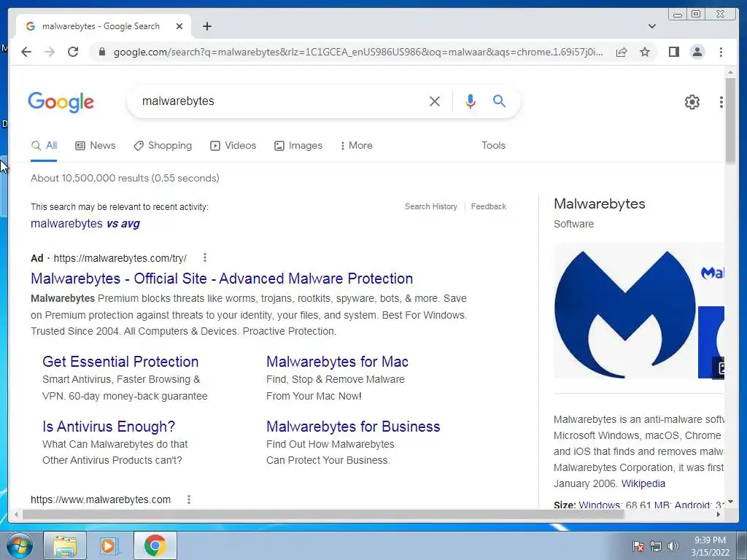Click the blue magnifier search button
Screen dimensions: 747x560
[x=499, y=101]
